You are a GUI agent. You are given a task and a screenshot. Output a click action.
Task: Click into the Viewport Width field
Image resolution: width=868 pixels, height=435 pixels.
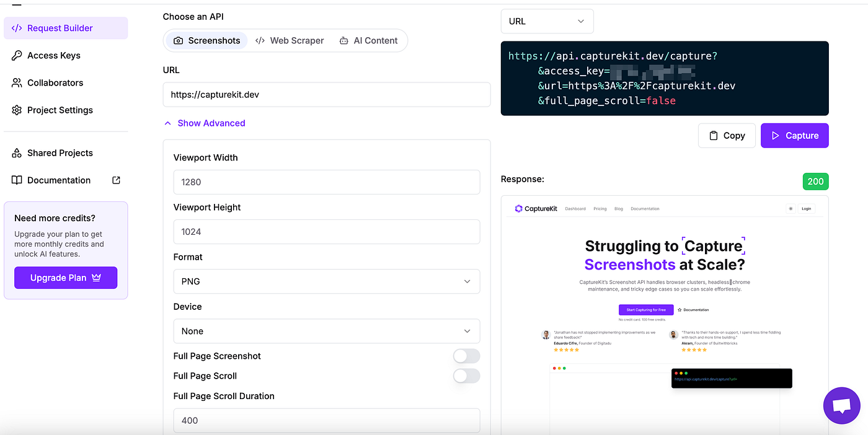(326, 182)
